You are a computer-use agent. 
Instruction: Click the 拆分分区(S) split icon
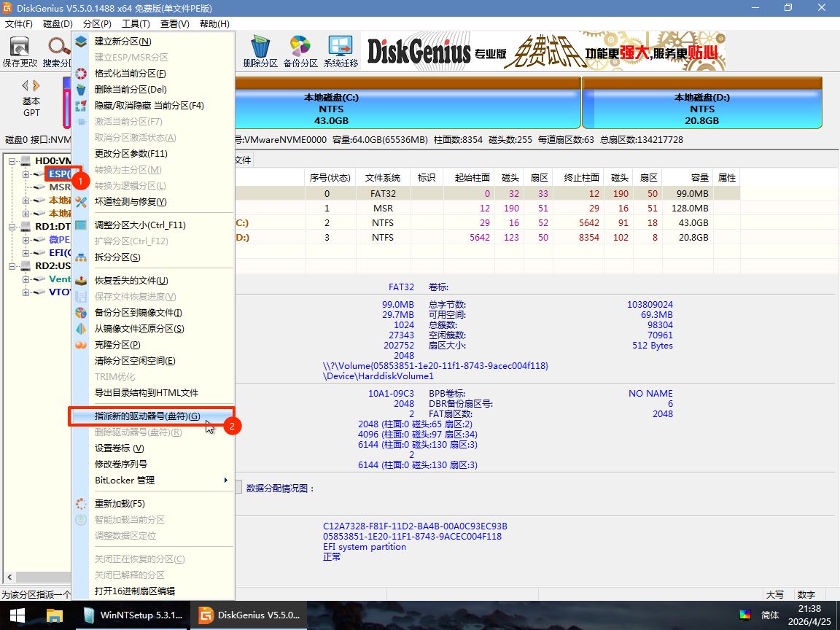81,257
